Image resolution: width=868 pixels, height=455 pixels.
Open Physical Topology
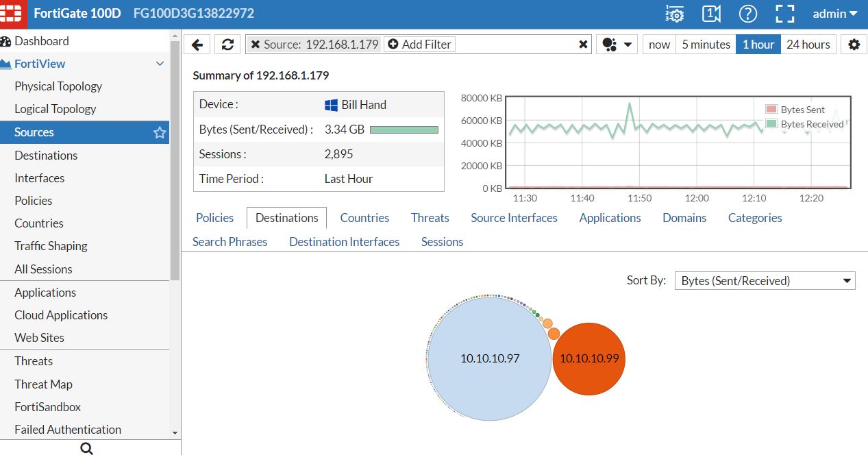58,86
